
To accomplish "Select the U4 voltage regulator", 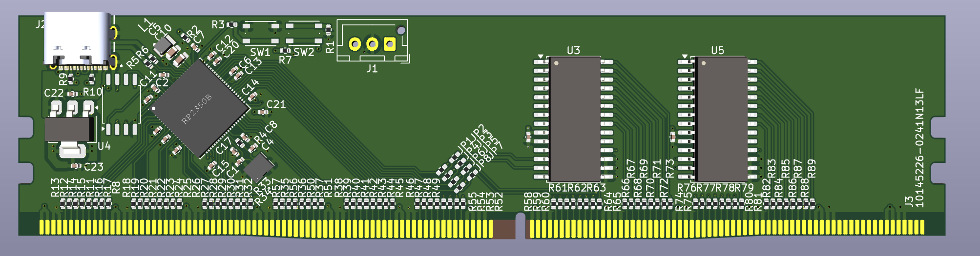I will click(x=69, y=130).
